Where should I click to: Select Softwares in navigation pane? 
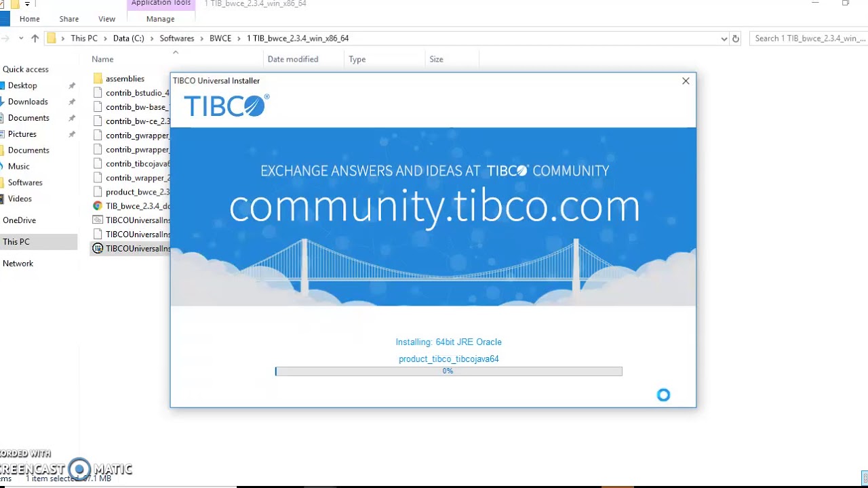tap(25, 182)
